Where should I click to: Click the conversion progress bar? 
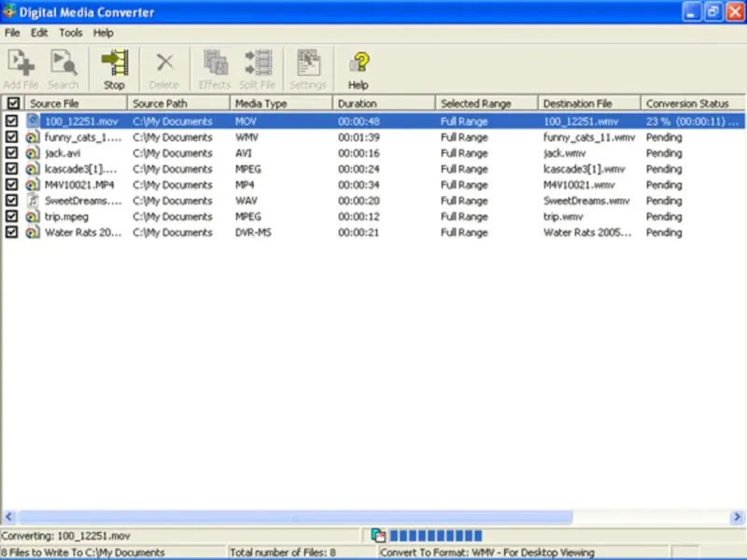pos(435,536)
